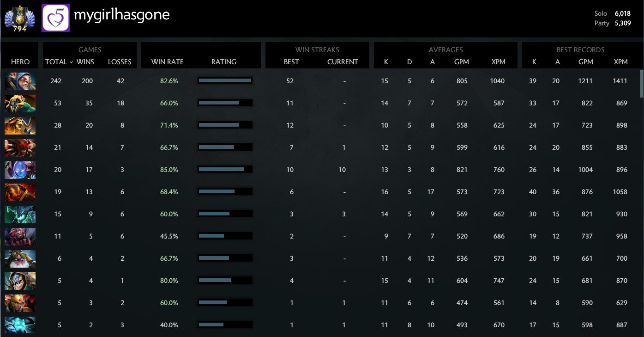Click the Meepo hero portrait
The width and height of the screenshot is (644, 337).
coord(20,81)
